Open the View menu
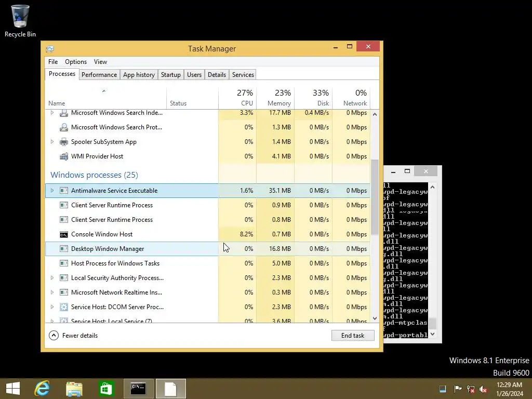 (100, 62)
